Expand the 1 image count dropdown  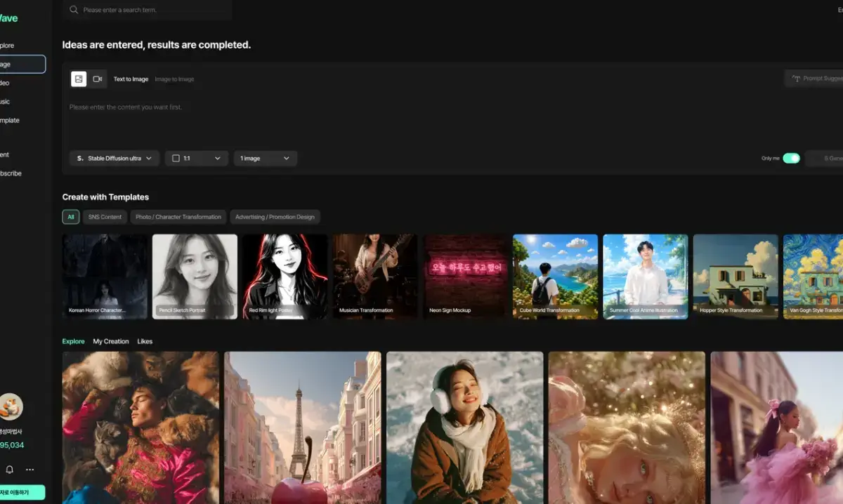(266, 159)
